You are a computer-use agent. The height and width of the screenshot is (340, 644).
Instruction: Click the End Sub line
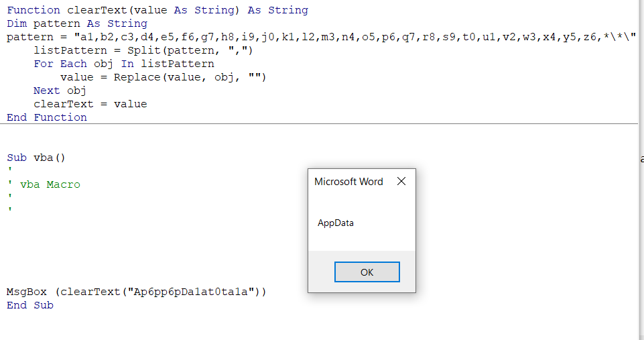pyautogui.click(x=30, y=305)
